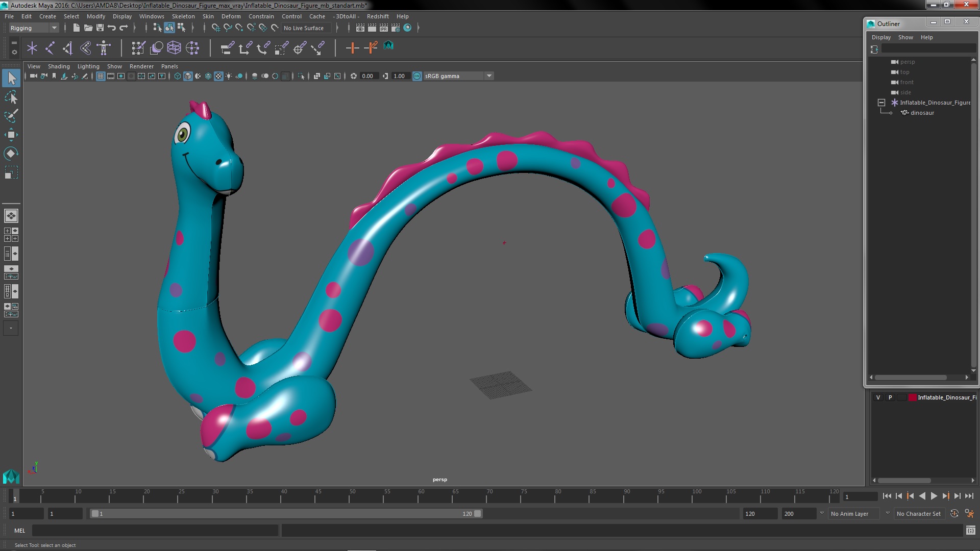Viewport: 980px width, 551px height.
Task: Pick the Create Joint tool
Action: (50, 48)
